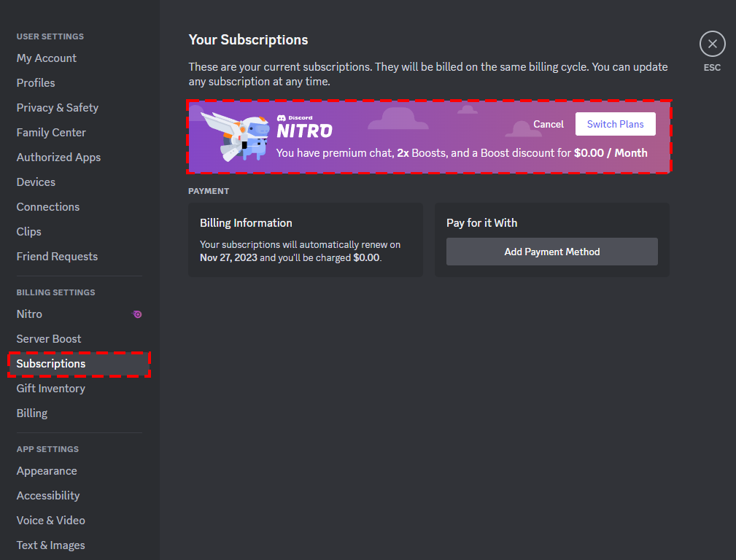
Task: Open the Gift Inventory page
Action: tap(50, 388)
